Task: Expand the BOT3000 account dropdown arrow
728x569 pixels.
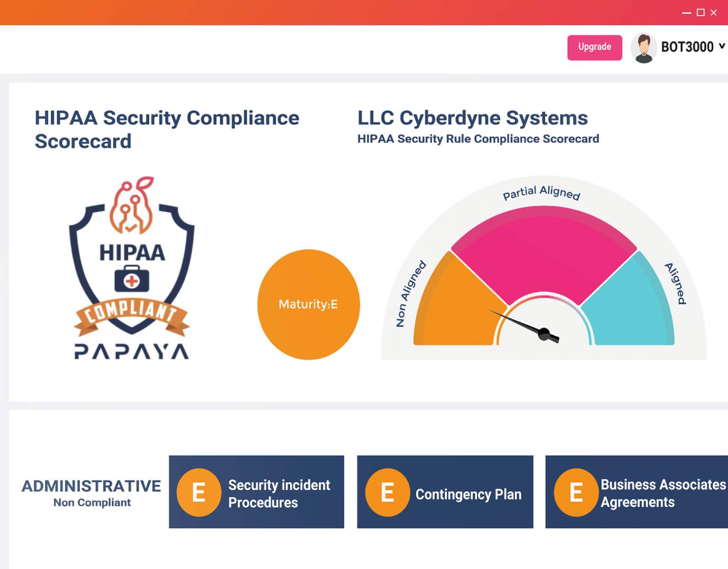Action: pyautogui.click(x=722, y=46)
